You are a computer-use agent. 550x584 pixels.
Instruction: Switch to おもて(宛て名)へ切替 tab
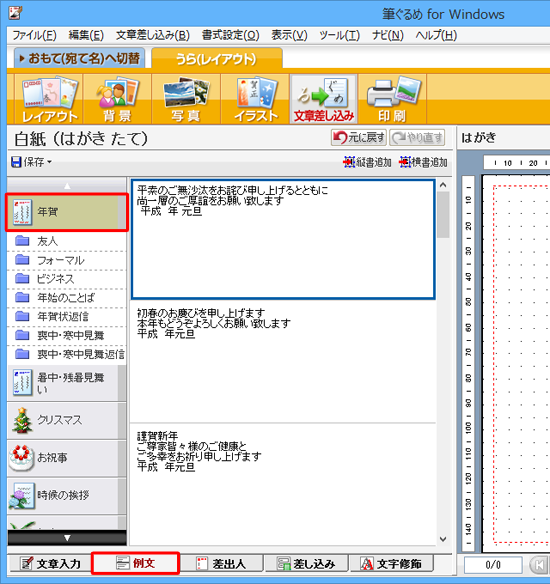click(80, 58)
